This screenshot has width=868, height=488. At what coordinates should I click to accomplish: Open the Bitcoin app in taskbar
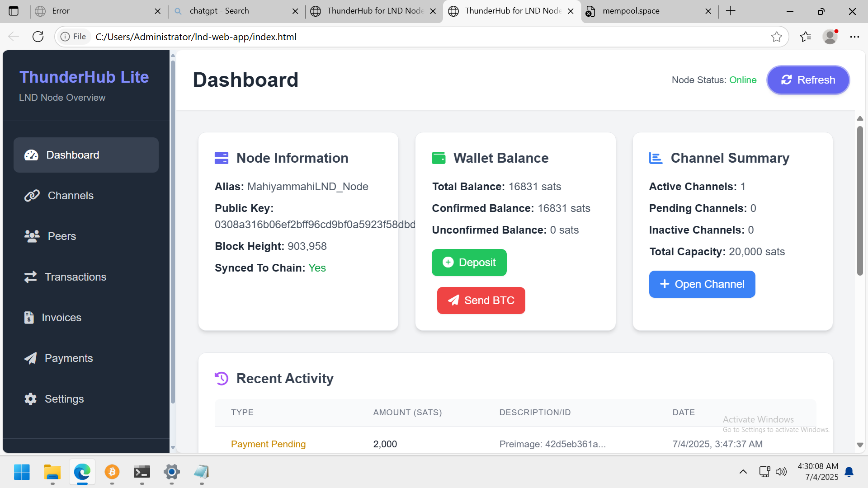click(112, 472)
